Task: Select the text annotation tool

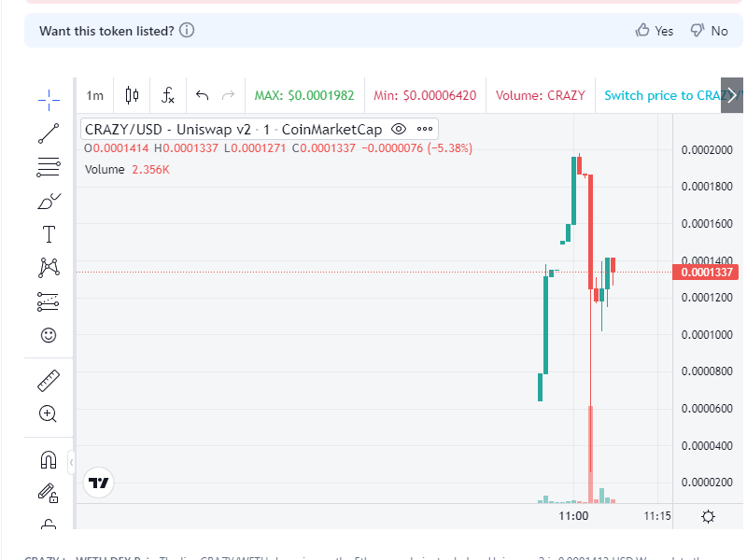Action: tap(49, 234)
